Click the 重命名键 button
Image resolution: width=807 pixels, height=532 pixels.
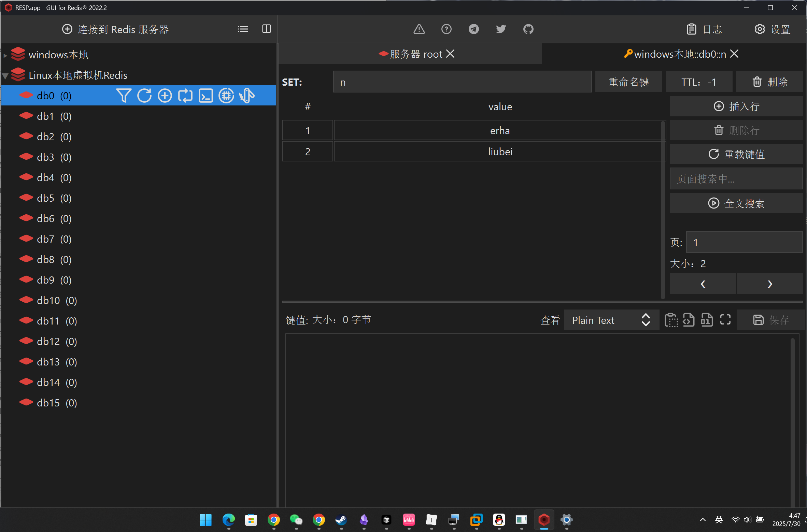tap(628, 82)
